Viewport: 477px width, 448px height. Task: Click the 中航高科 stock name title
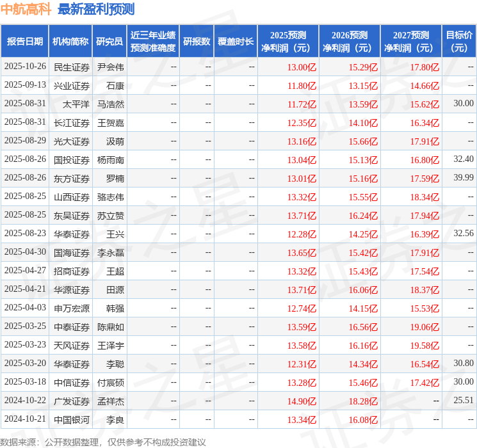click(x=26, y=9)
